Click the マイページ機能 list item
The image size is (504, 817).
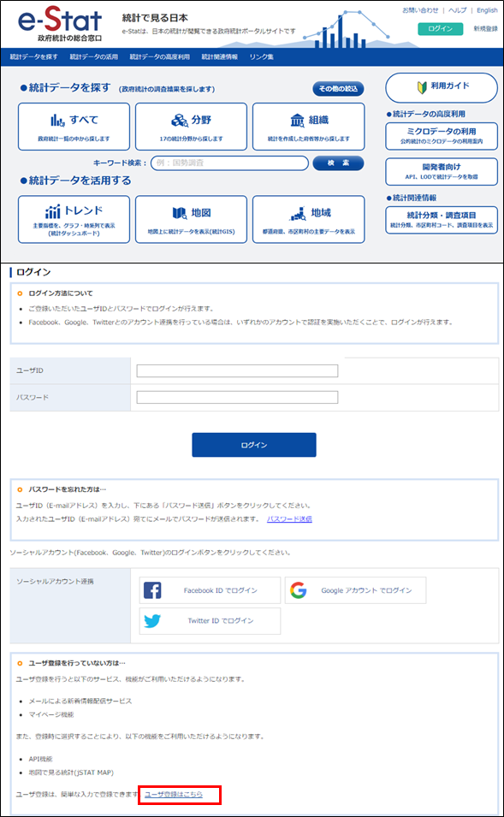(51, 714)
